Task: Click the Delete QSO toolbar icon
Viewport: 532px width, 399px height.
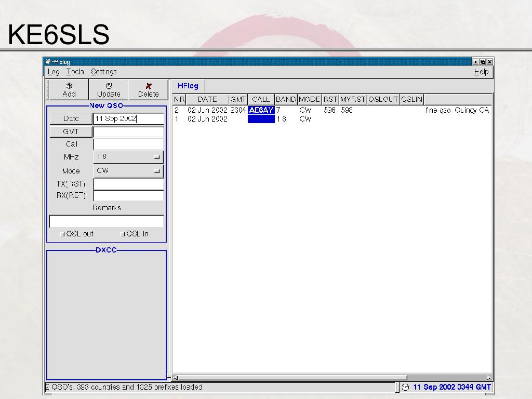Action: pos(149,86)
